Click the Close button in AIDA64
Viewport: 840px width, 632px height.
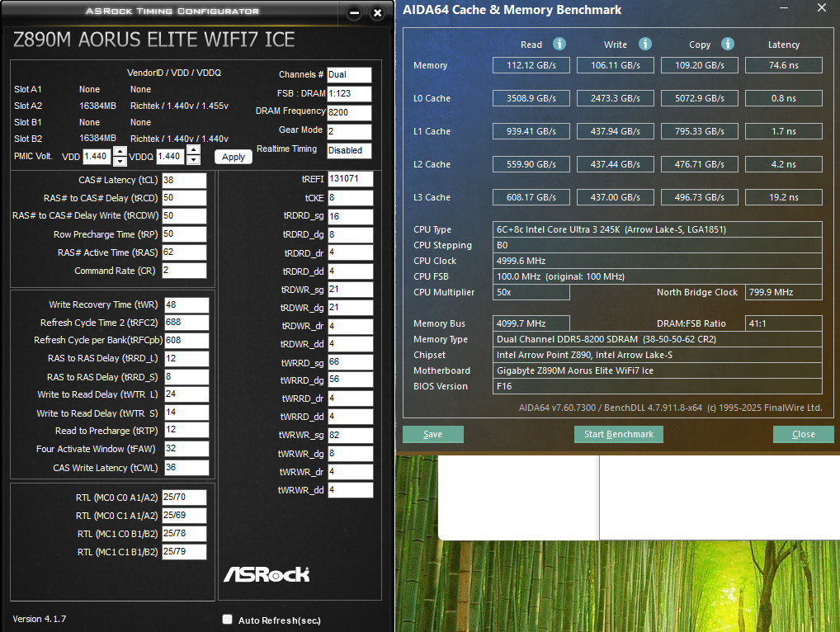(804, 434)
